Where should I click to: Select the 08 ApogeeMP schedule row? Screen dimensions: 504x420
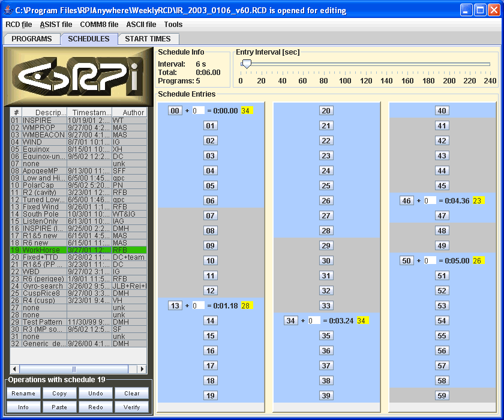(79, 171)
